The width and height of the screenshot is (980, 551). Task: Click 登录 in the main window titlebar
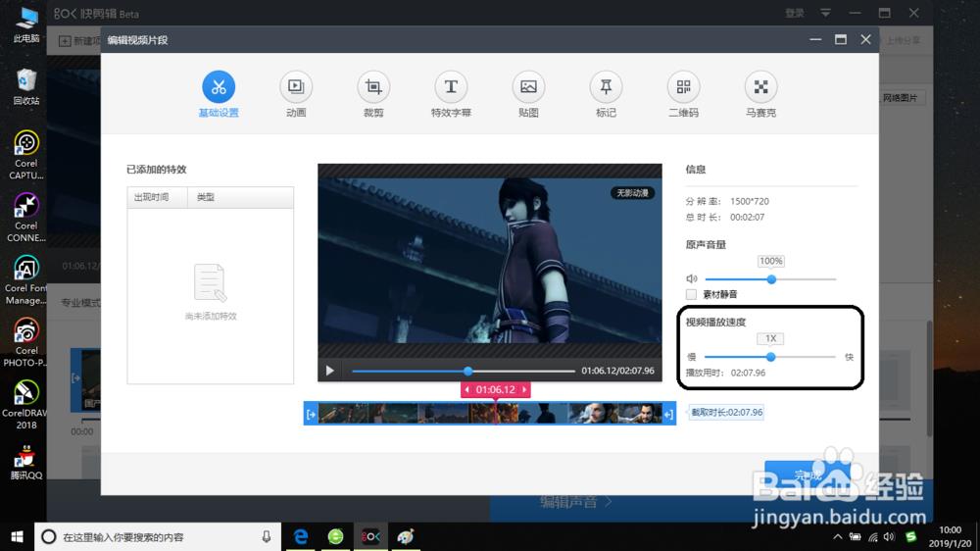point(795,13)
